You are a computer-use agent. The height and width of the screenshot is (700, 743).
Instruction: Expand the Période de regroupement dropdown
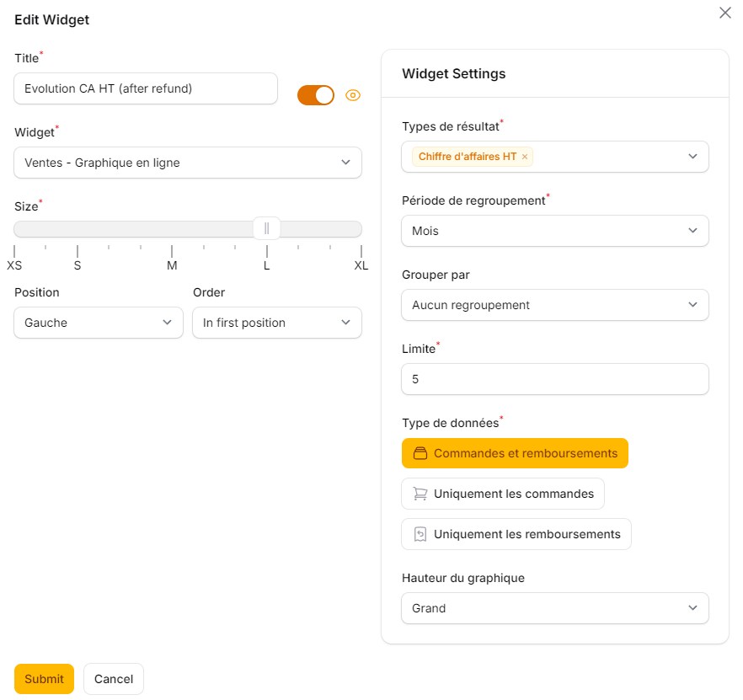pos(554,231)
